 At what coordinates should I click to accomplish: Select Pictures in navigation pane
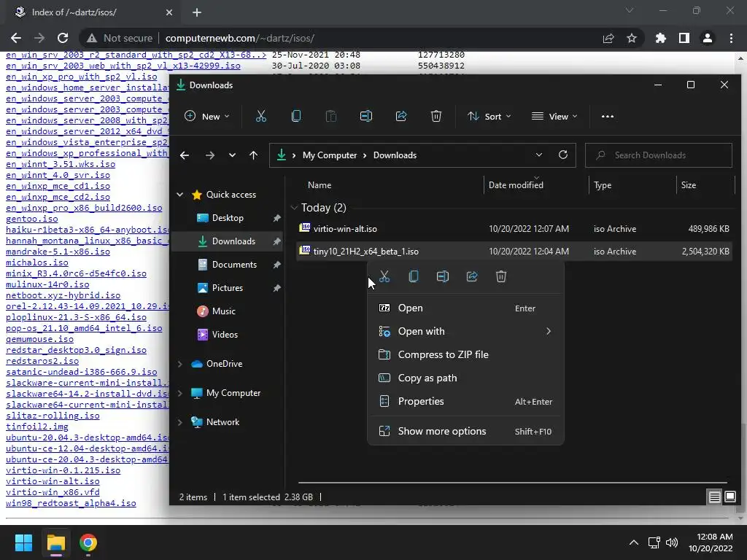tap(228, 288)
